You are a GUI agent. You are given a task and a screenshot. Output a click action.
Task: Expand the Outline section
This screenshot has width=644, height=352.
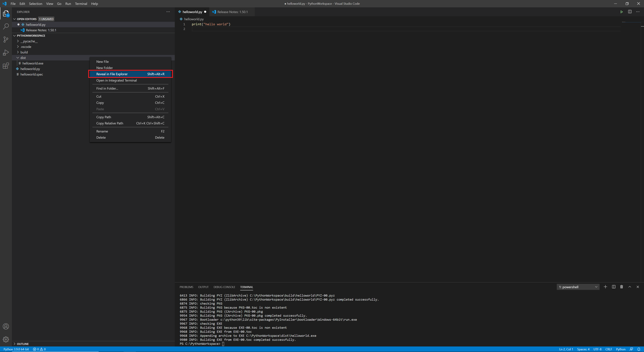click(23, 344)
